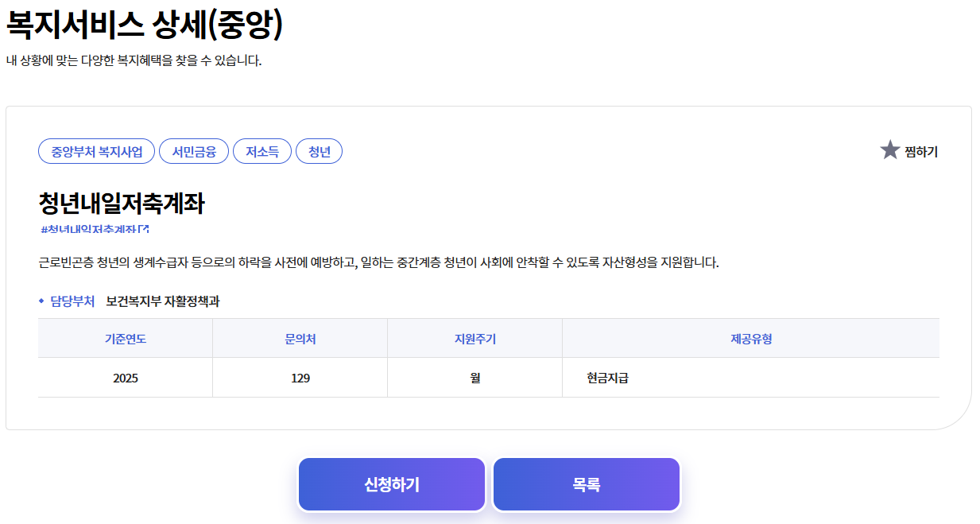Select the 서민금융 tag chip
This screenshot has width=980, height=524.
pos(194,151)
